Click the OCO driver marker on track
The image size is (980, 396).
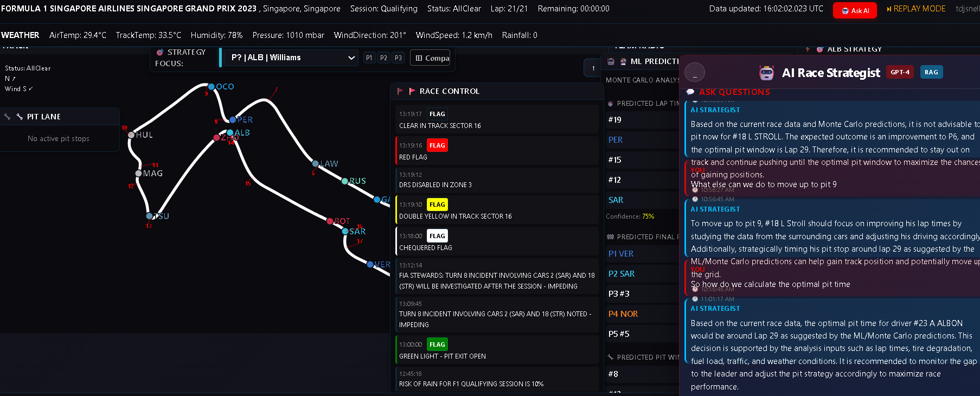212,86
